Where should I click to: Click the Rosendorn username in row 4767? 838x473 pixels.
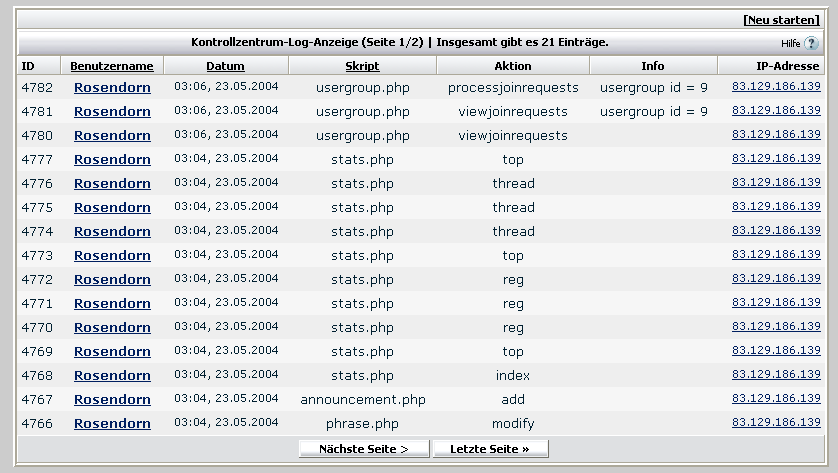point(112,400)
